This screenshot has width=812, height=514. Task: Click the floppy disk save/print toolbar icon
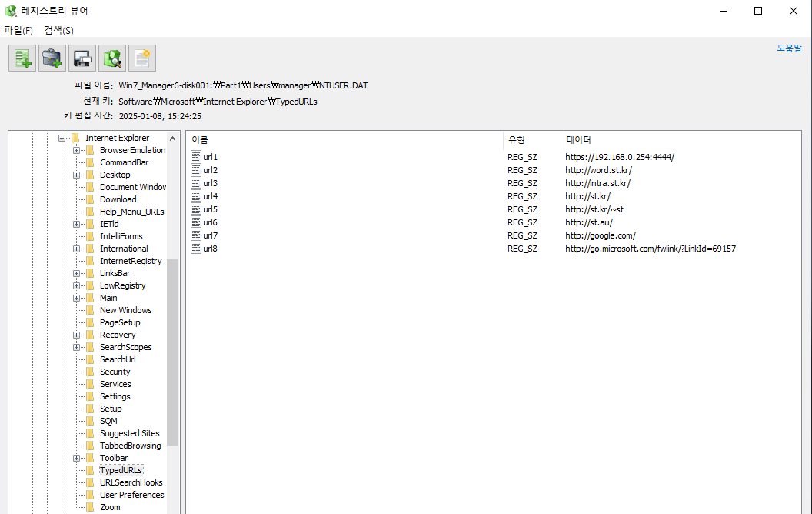pos(82,58)
